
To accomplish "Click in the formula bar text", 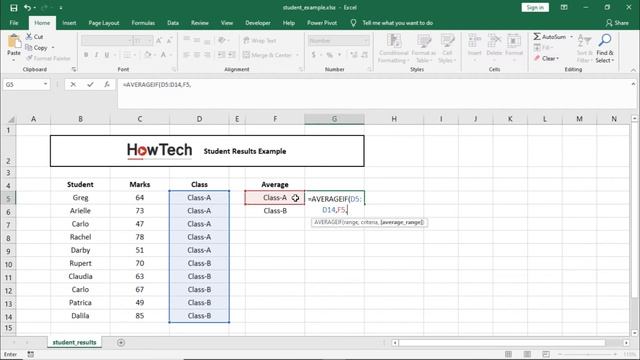I will click(x=157, y=84).
